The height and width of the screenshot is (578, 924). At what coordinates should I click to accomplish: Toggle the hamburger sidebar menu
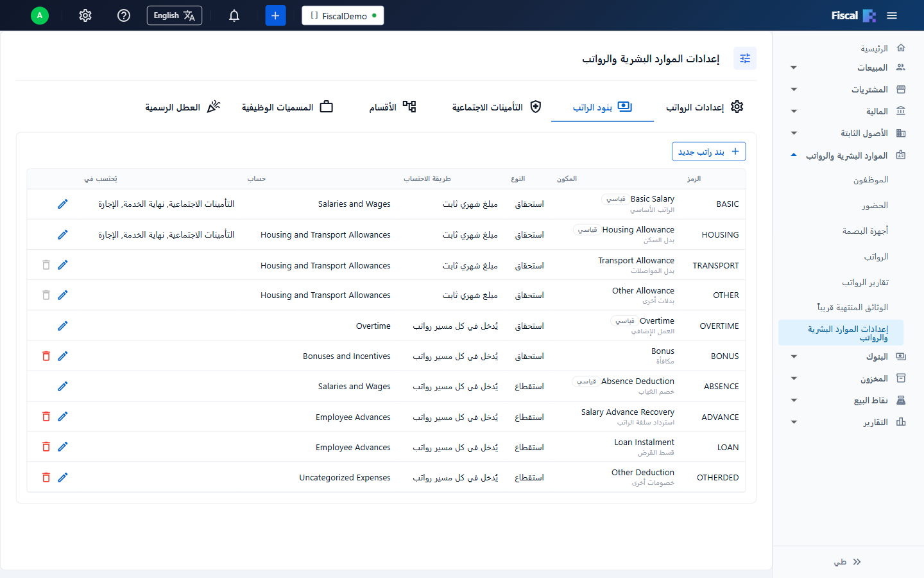pos(892,15)
